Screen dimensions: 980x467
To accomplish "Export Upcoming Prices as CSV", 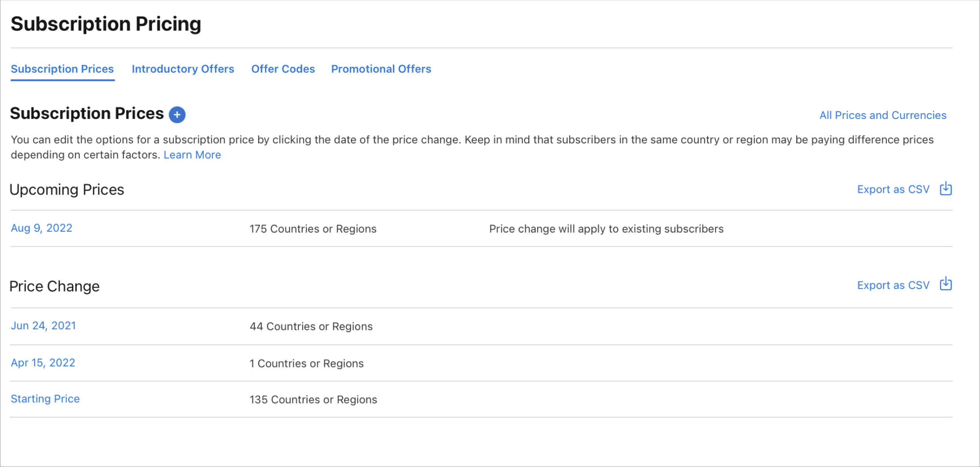I will (894, 189).
